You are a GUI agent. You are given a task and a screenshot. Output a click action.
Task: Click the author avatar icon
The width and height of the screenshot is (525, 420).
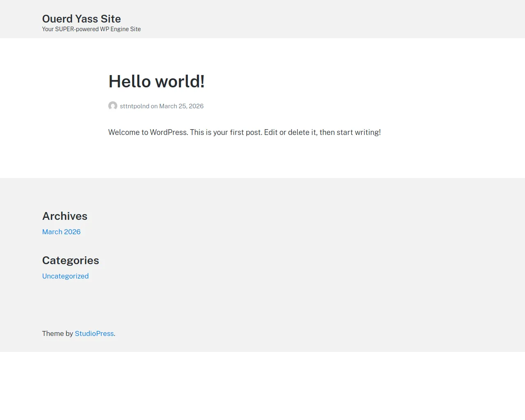[113, 106]
